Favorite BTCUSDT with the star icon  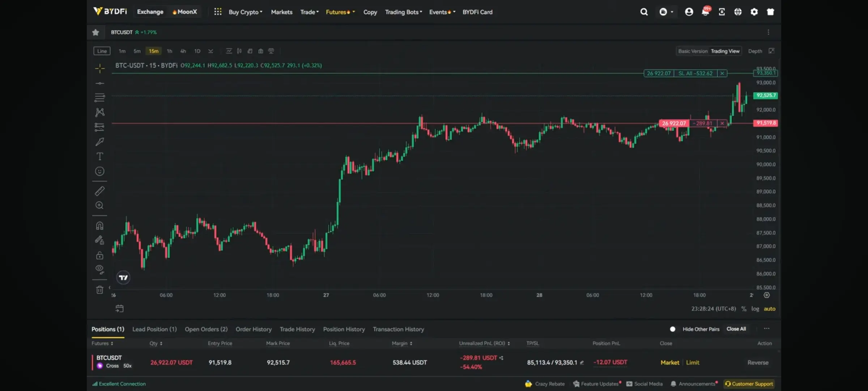95,32
